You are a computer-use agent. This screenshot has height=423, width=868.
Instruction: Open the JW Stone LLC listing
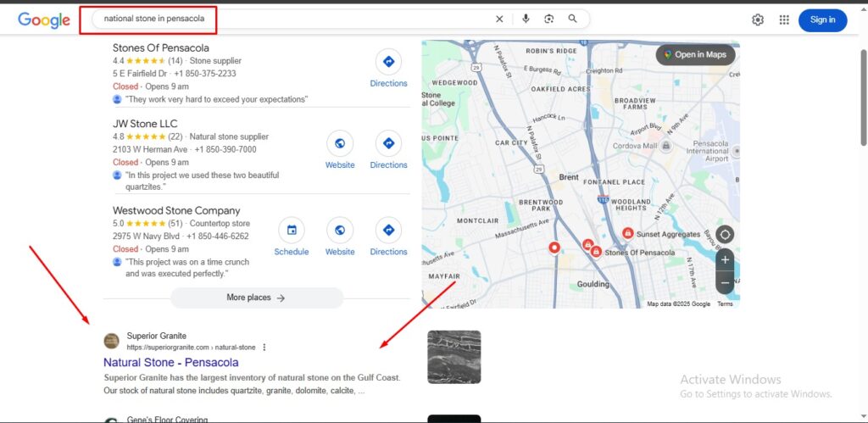point(145,124)
